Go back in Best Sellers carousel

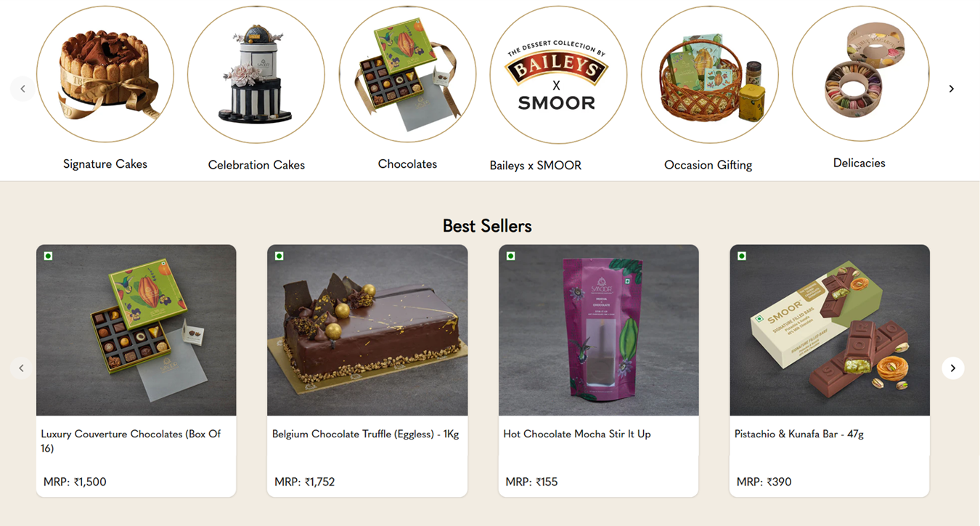click(21, 368)
